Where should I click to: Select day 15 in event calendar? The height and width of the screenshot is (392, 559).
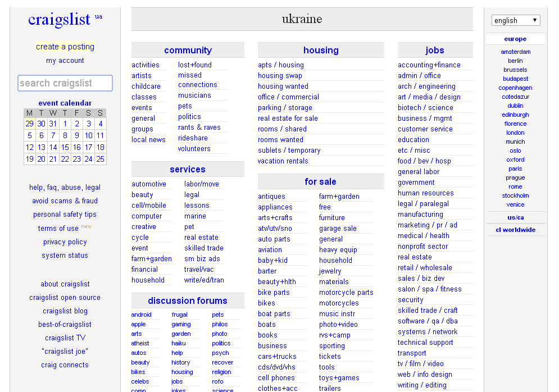tap(65, 147)
